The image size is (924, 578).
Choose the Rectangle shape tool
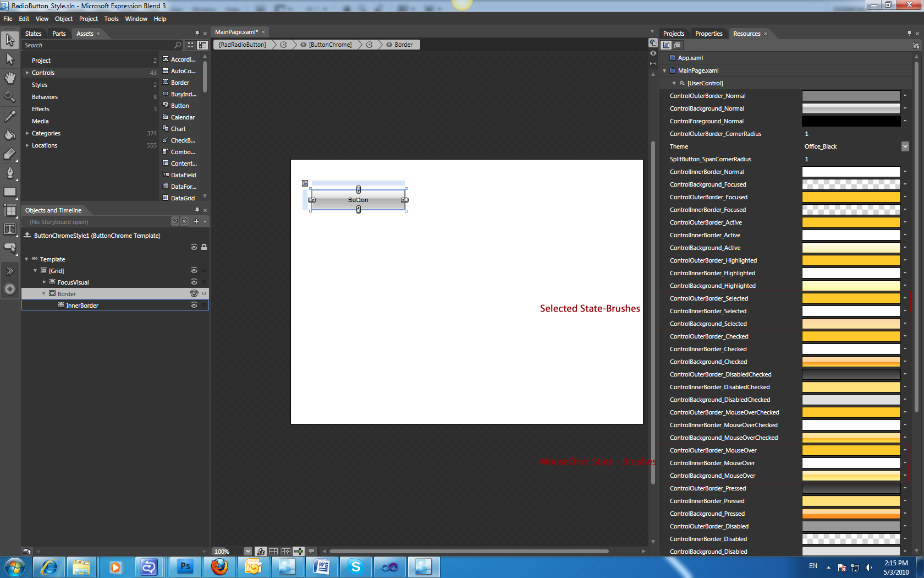tap(10, 192)
